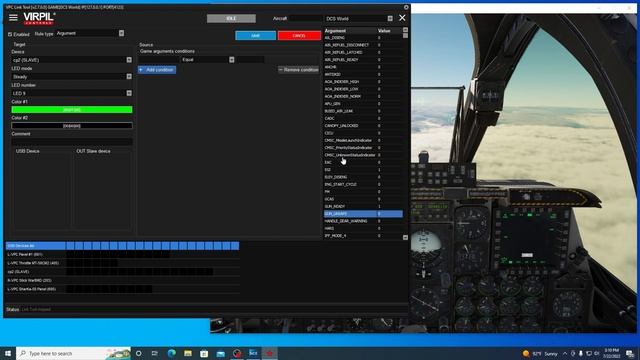Screen dimensions: 640x360
Task: Select the GUN_READY argument row
Action: tap(363, 207)
